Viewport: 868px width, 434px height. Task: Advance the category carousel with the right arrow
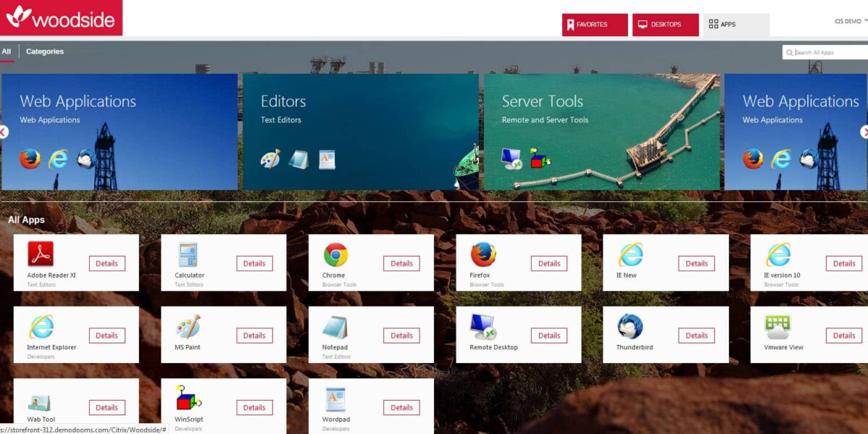(864, 132)
